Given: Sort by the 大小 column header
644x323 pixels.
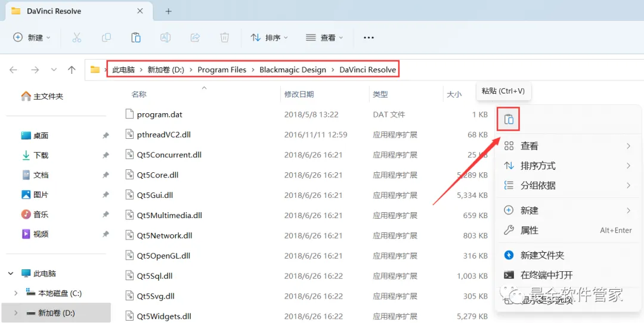Looking at the screenshot, I should click(x=454, y=94).
